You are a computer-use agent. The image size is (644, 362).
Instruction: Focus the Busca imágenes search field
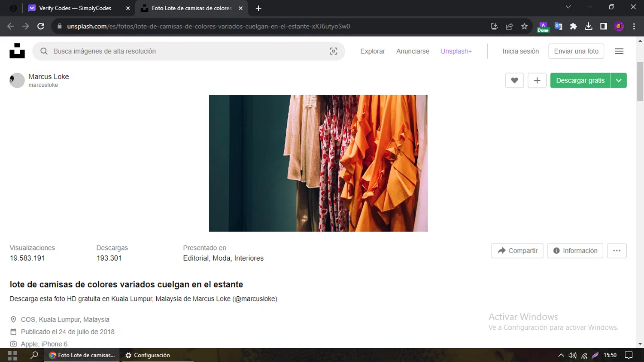(189, 51)
